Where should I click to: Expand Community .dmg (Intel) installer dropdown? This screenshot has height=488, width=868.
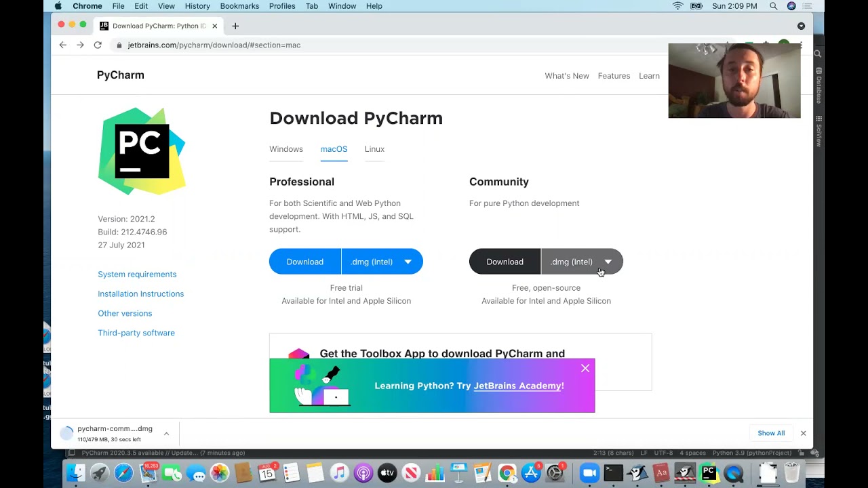click(582, 262)
